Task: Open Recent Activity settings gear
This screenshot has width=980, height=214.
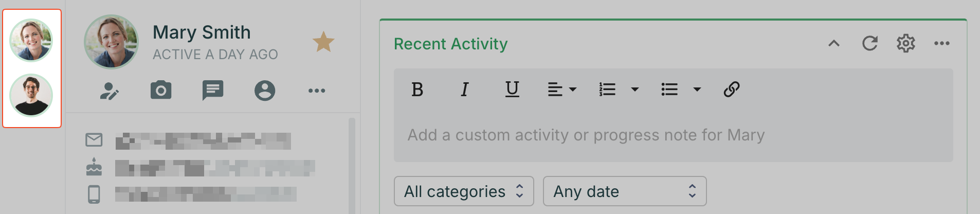Action: point(906,44)
